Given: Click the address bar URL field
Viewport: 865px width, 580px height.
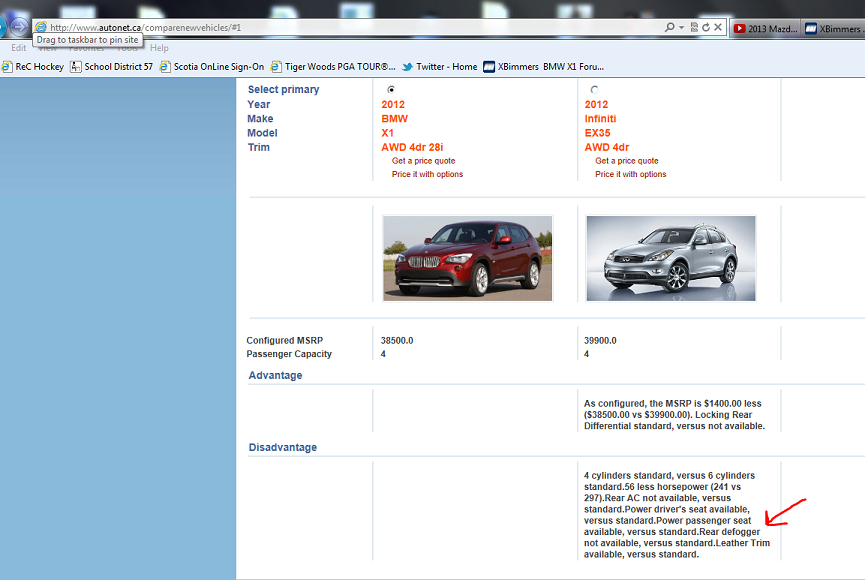Looking at the screenshot, I should pyautogui.click(x=353, y=27).
